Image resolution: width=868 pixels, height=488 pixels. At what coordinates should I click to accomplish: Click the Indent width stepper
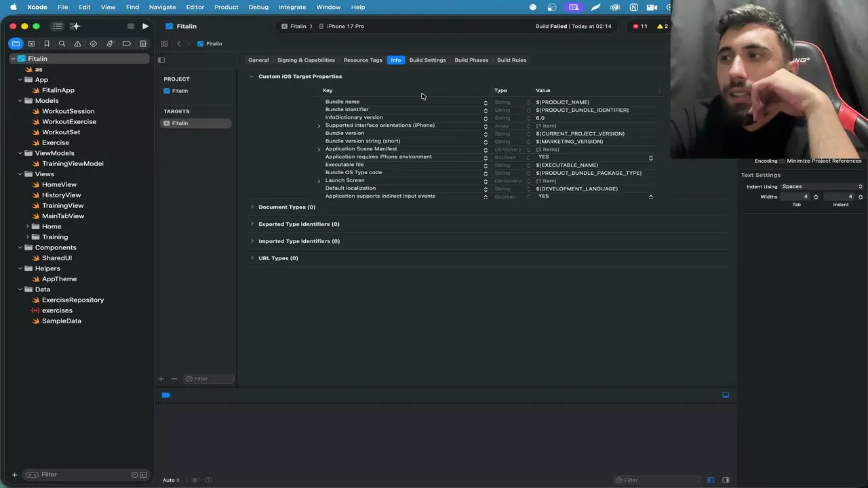pyautogui.click(x=861, y=197)
